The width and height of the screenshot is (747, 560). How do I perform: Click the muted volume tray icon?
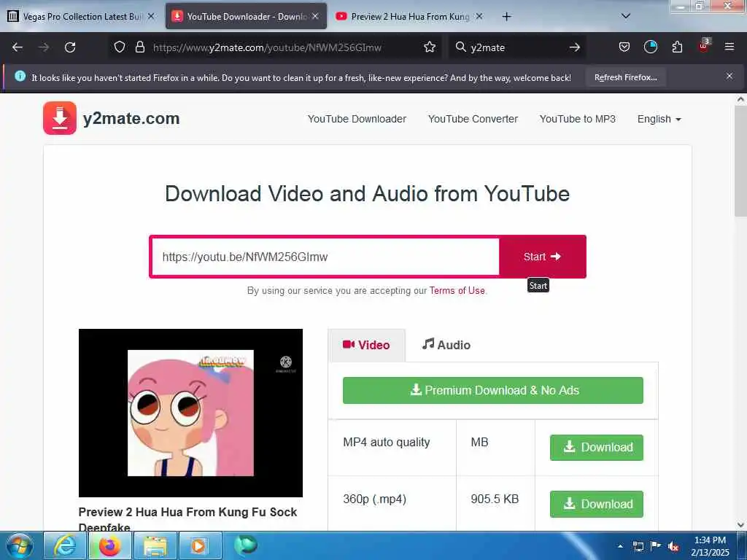[x=673, y=546]
